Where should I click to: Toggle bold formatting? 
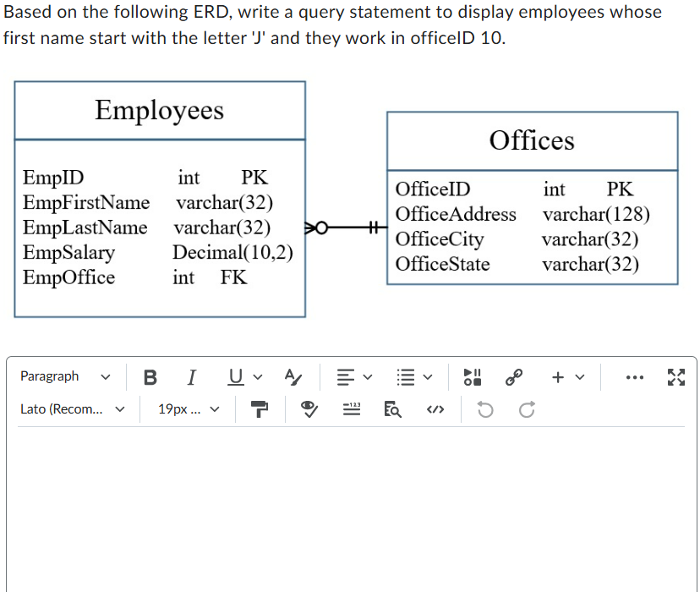pos(150,377)
